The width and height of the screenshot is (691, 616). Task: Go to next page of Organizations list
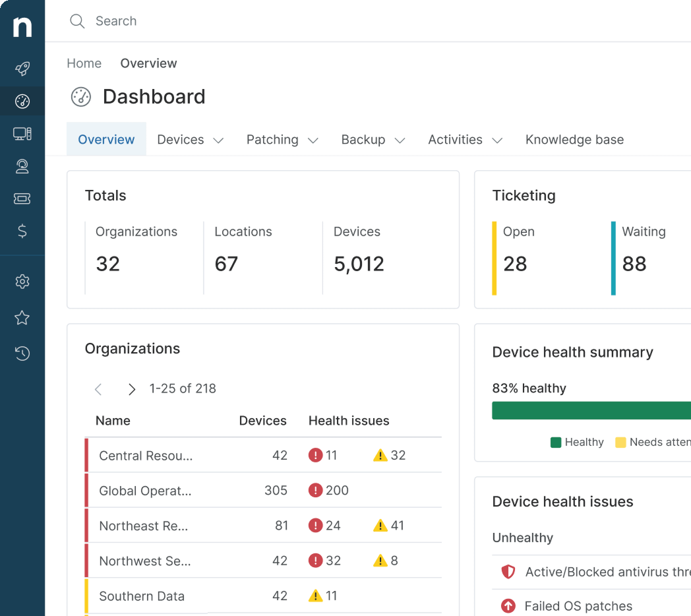[x=131, y=389]
